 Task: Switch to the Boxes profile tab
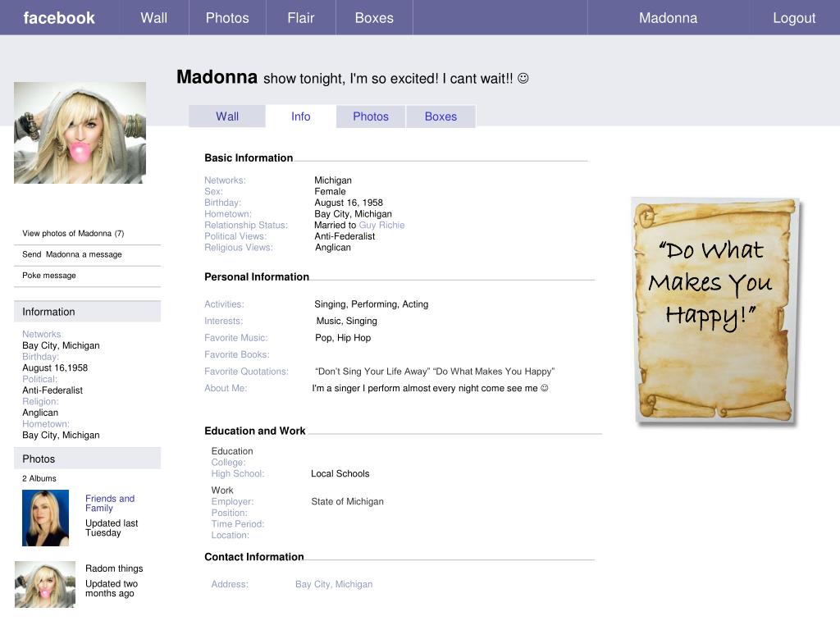point(441,116)
